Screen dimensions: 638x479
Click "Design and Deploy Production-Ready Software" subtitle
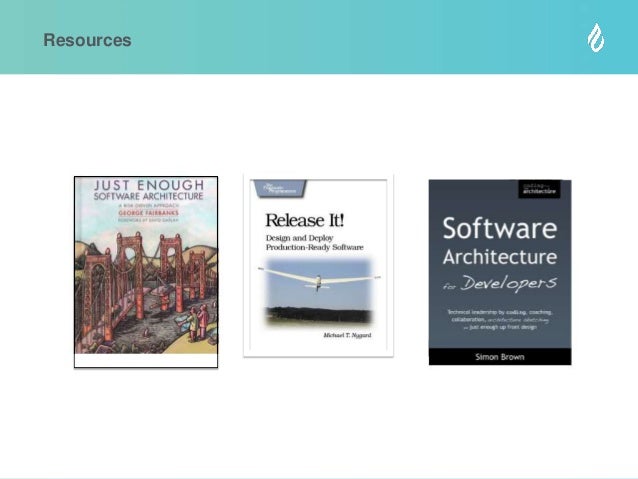pos(315,243)
